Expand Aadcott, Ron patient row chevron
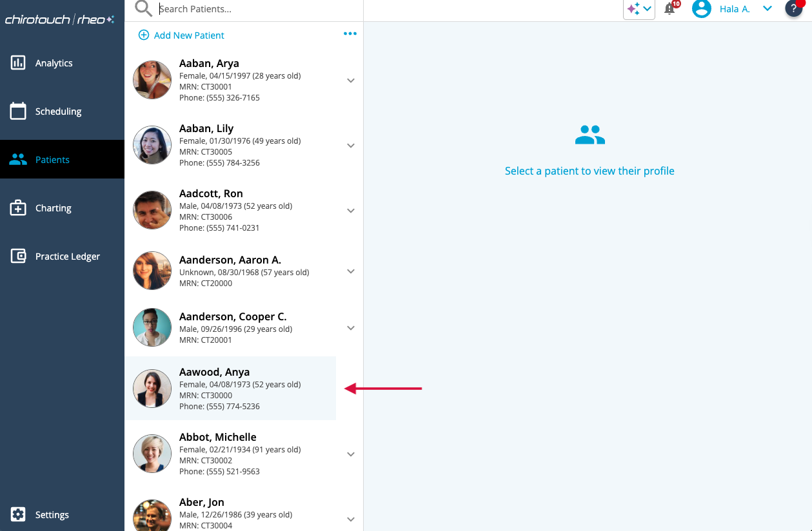The width and height of the screenshot is (812, 531). 351,211
